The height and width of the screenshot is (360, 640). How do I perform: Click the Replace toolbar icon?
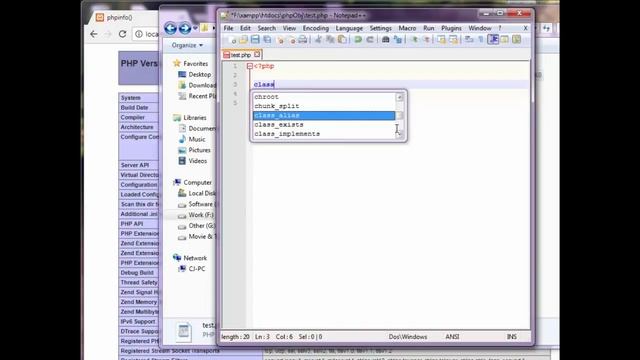[x=398, y=40]
